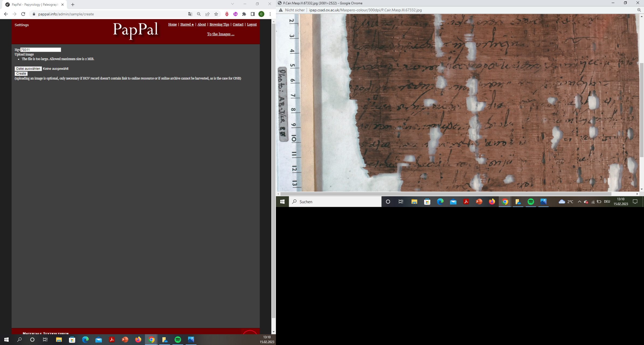Open the Extensions puzzle-piece menu
644x345 pixels.
point(244,14)
